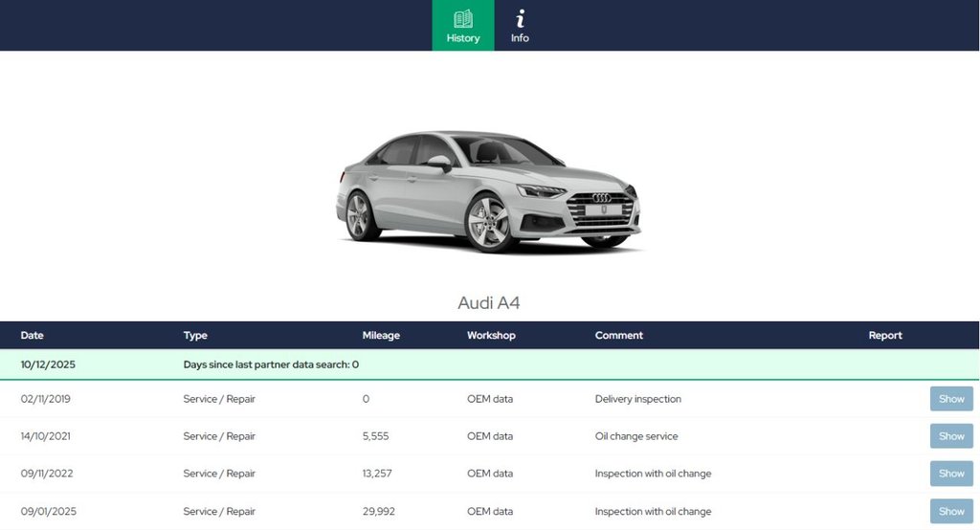The width and height of the screenshot is (980, 530).
Task: Select the 14/10/2021 date cell
Action: point(46,436)
